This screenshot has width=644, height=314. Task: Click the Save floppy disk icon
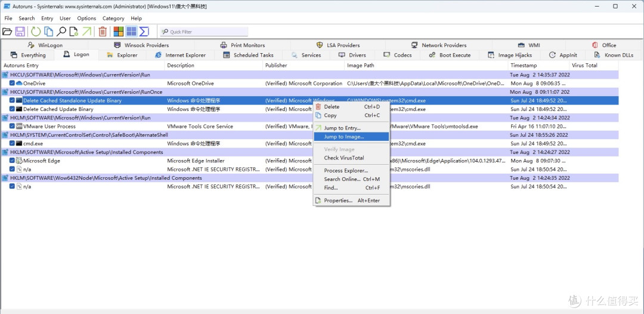click(x=20, y=32)
